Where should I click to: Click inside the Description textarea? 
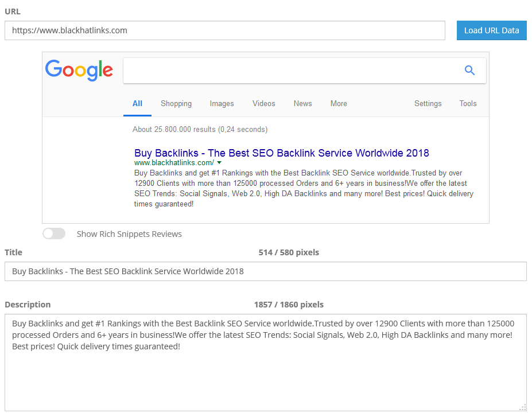point(266,363)
